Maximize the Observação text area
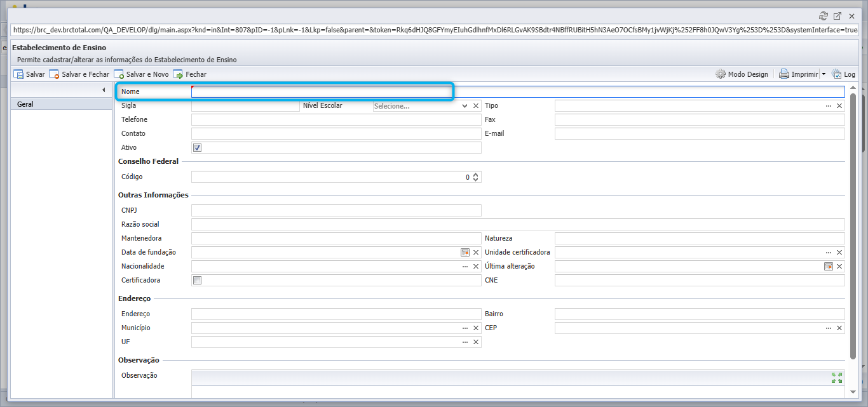Viewport: 868px width, 407px height. pos(837,378)
